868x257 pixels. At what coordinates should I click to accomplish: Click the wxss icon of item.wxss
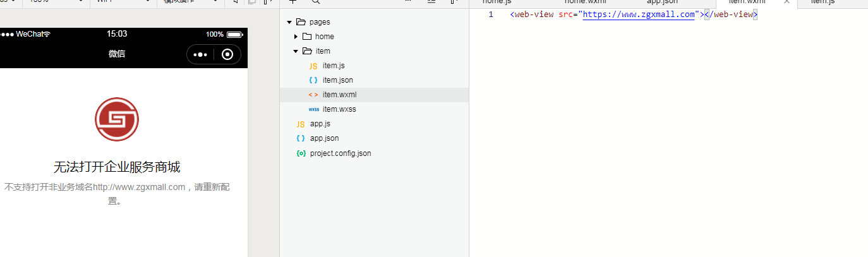point(313,109)
